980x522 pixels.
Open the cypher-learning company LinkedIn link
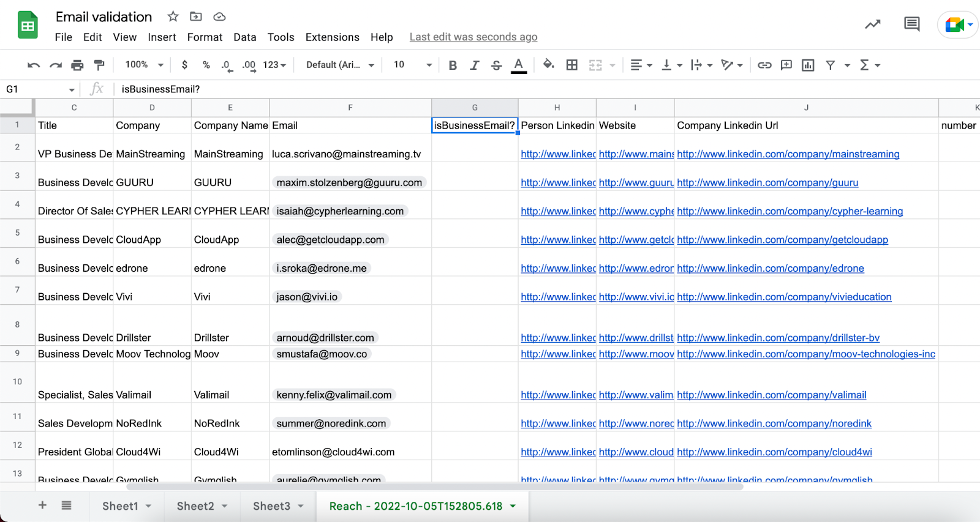tap(790, 211)
